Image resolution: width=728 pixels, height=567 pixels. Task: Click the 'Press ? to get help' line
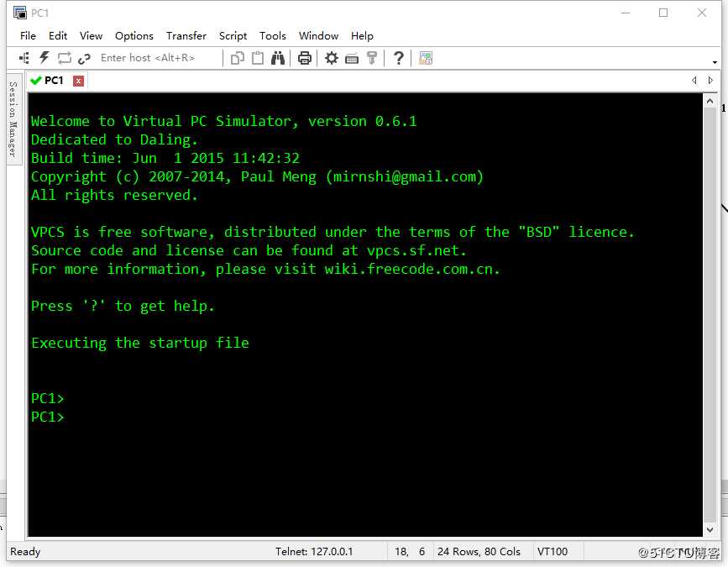click(x=123, y=306)
